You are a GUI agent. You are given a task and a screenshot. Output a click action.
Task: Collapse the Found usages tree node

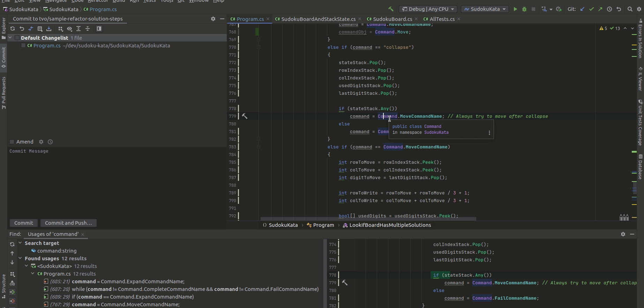pyautogui.click(x=20, y=259)
